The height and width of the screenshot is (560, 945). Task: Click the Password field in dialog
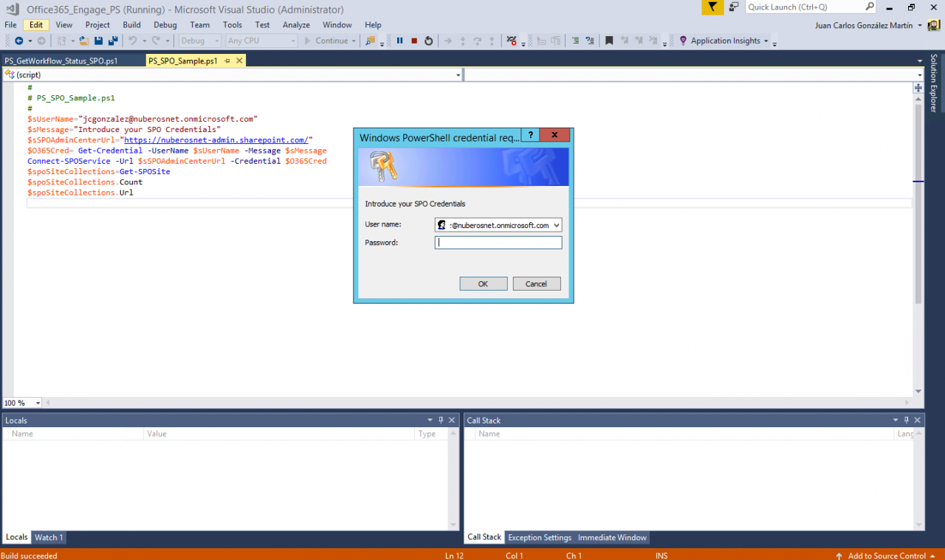tap(498, 242)
